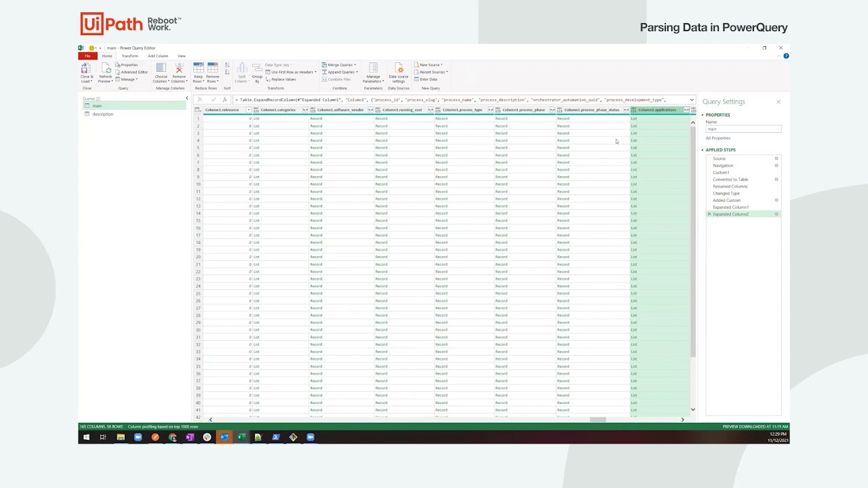Open the gear settings for the Source step
The image size is (868, 488).
click(776, 159)
